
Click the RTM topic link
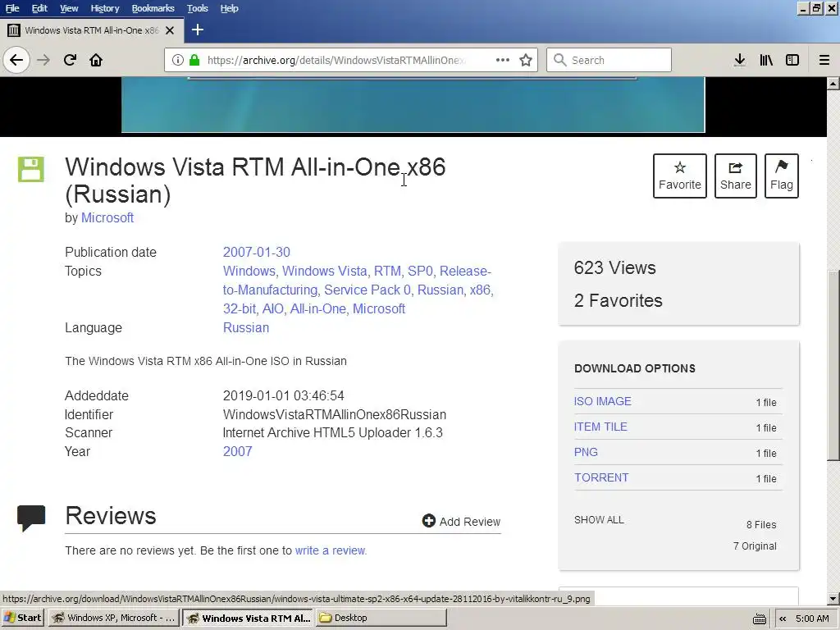[x=387, y=271]
